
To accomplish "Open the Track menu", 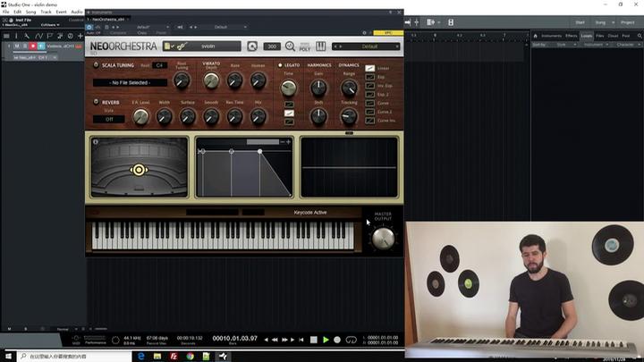I will click(46, 12).
